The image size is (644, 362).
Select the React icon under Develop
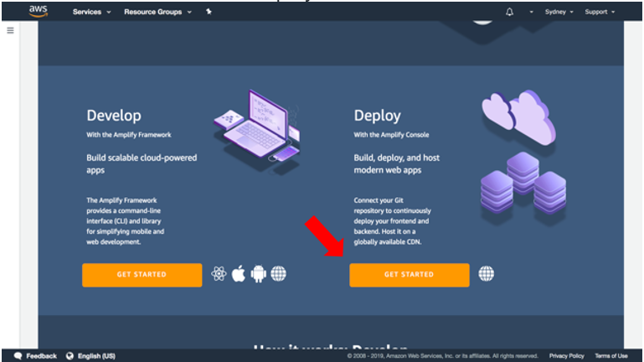(219, 274)
